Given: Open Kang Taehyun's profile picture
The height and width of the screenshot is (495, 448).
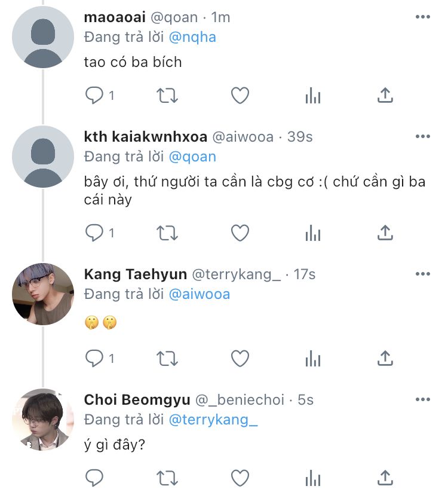Looking at the screenshot, I should tap(42, 294).
